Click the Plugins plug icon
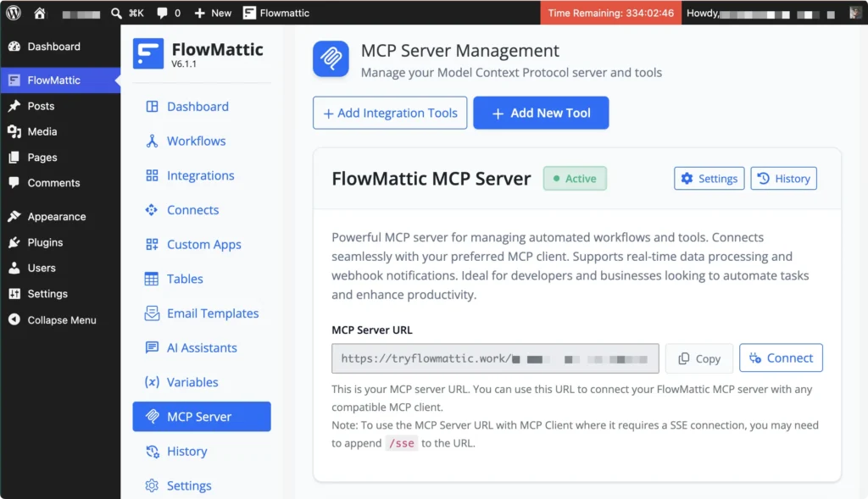 (14, 242)
